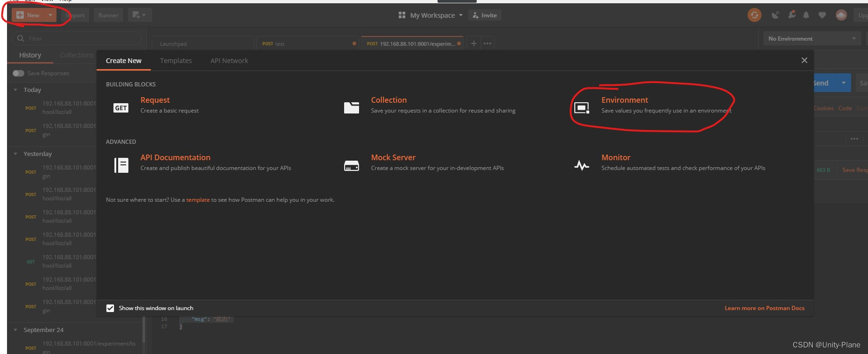Click the Request title link
This screenshot has height=354, width=868.
pos(155,100)
